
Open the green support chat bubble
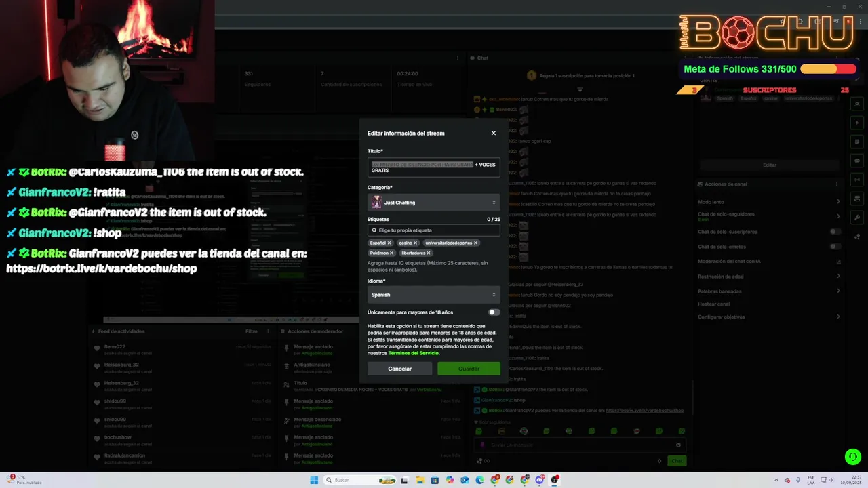[x=852, y=457]
